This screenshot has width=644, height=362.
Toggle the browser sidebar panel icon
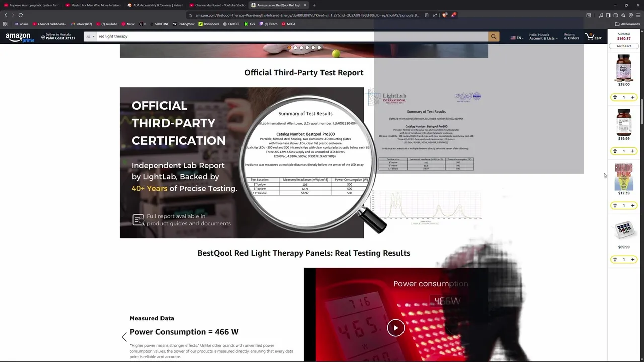point(608,15)
